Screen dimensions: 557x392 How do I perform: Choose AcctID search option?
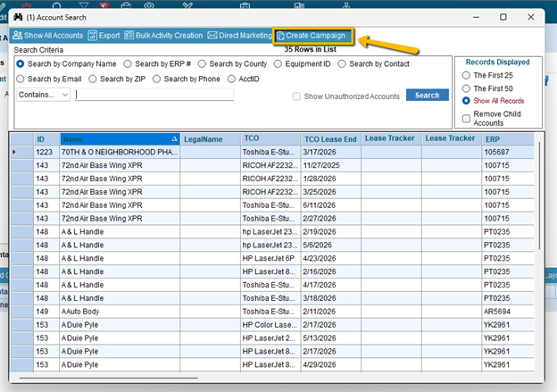click(x=231, y=79)
